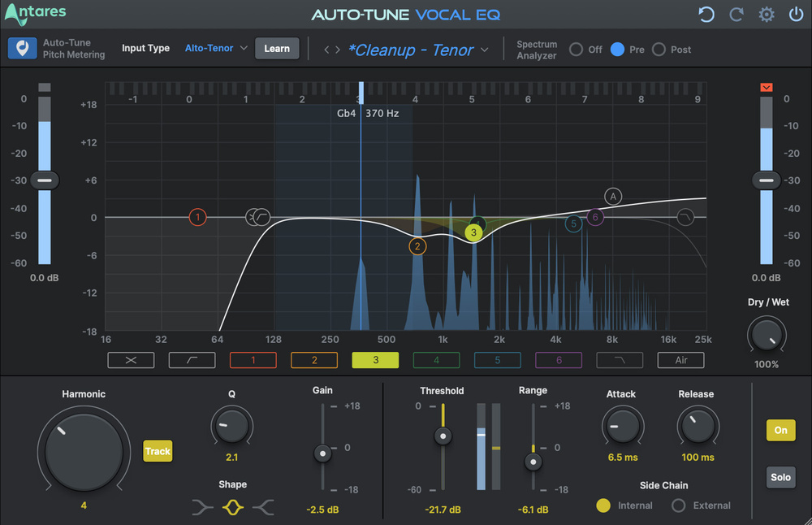This screenshot has width=812, height=525.
Task: Toggle the band On button
Action: click(780, 430)
